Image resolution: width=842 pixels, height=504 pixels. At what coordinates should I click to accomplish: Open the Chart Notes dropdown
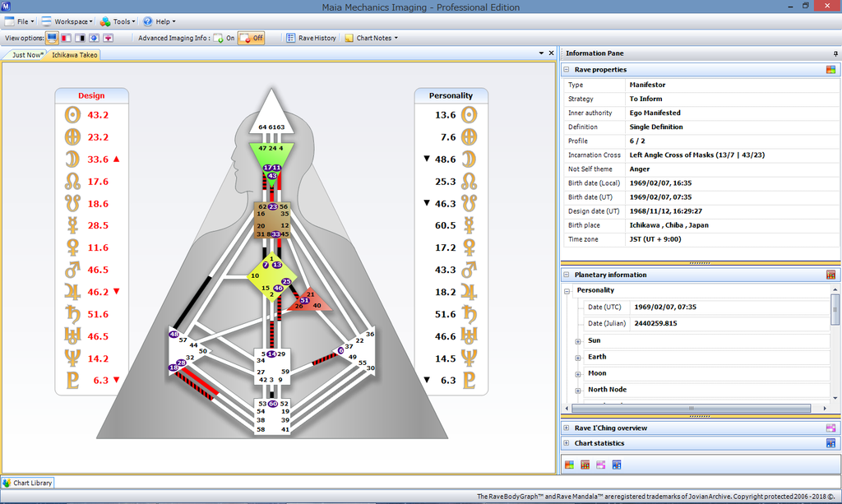pos(372,38)
